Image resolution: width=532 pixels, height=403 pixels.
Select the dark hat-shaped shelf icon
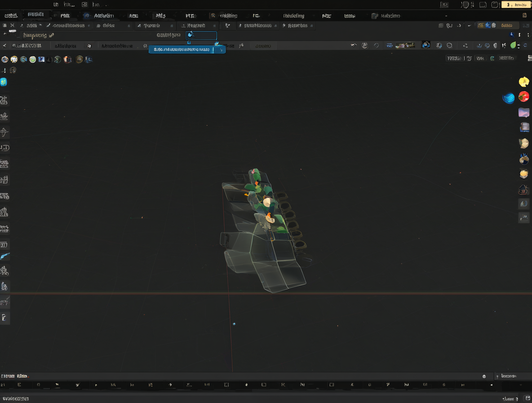click(x=523, y=189)
